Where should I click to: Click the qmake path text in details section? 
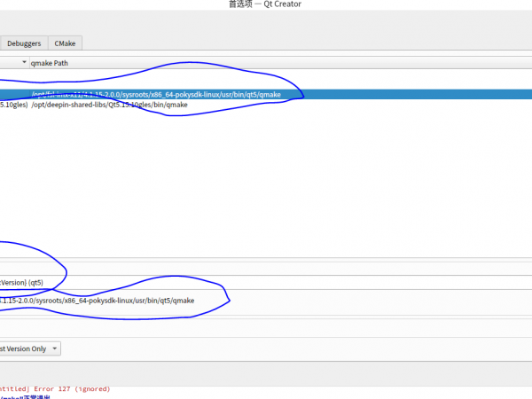98,301
